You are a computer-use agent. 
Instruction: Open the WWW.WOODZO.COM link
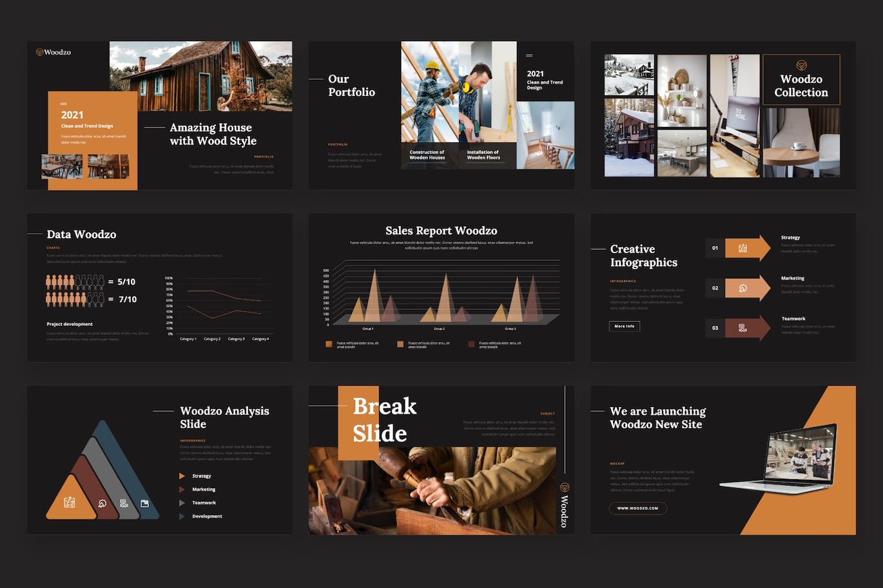[x=638, y=508]
